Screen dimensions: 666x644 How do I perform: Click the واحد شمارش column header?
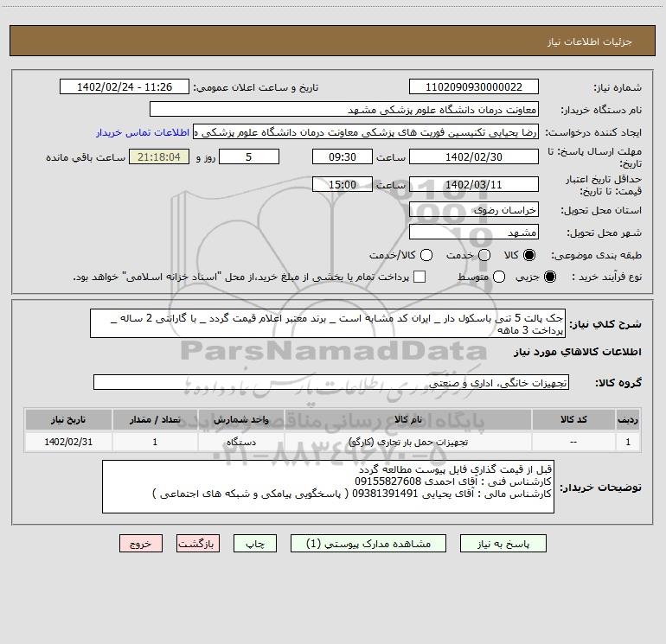click(240, 419)
